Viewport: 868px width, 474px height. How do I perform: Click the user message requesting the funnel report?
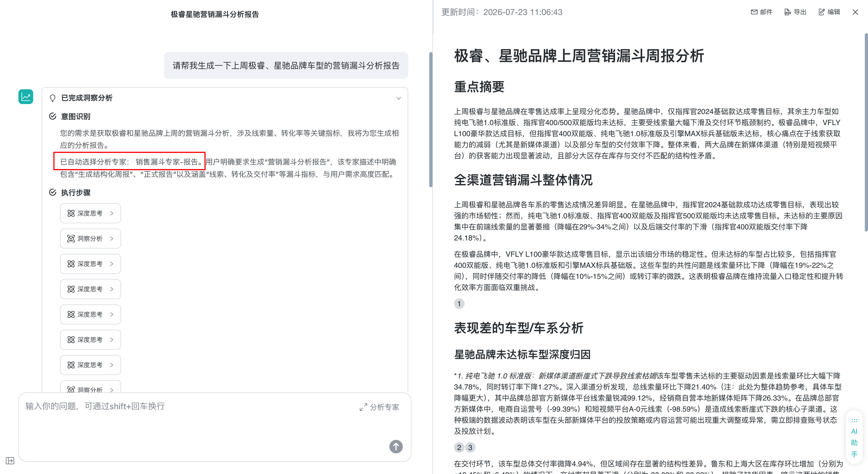point(286,65)
